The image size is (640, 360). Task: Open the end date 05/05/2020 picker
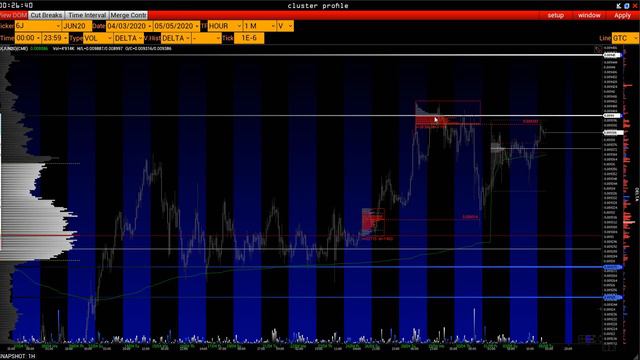[176, 26]
